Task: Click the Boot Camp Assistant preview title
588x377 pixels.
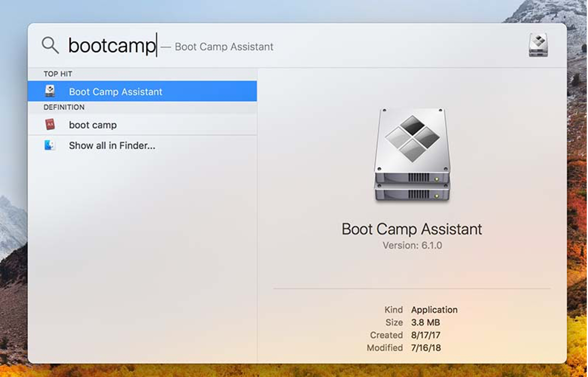Action: pyautogui.click(x=412, y=229)
